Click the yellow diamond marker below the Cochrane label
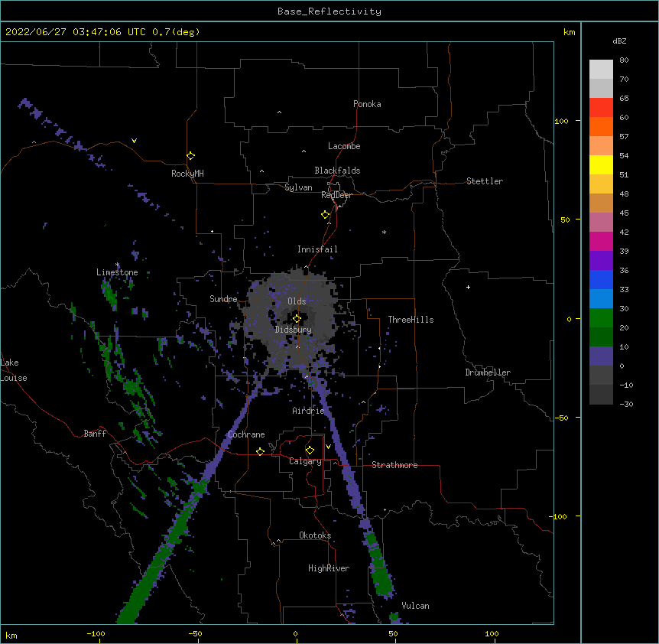Image resolution: width=659 pixels, height=644 pixels. click(260, 451)
